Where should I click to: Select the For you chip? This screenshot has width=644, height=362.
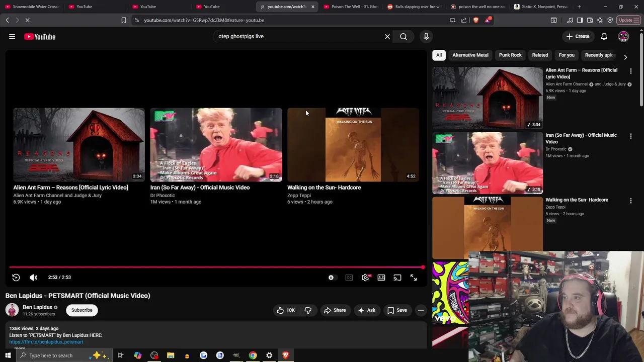[x=567, y=55]
